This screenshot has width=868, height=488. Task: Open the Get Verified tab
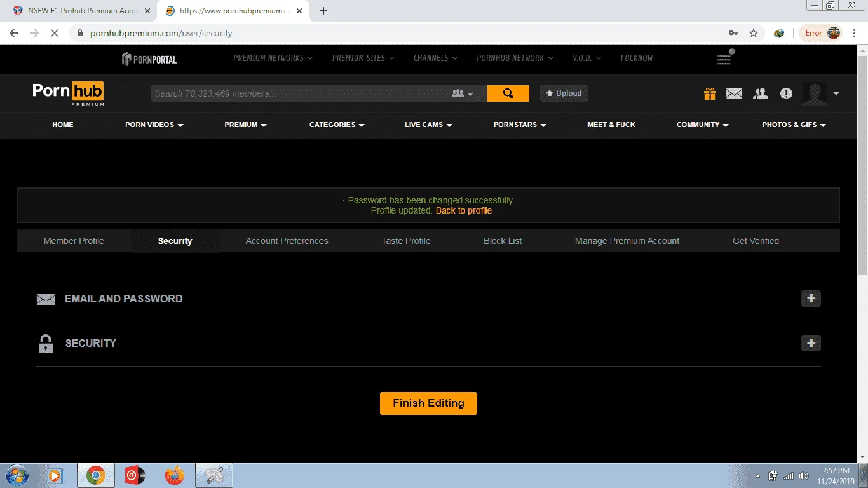coord(756,241)
